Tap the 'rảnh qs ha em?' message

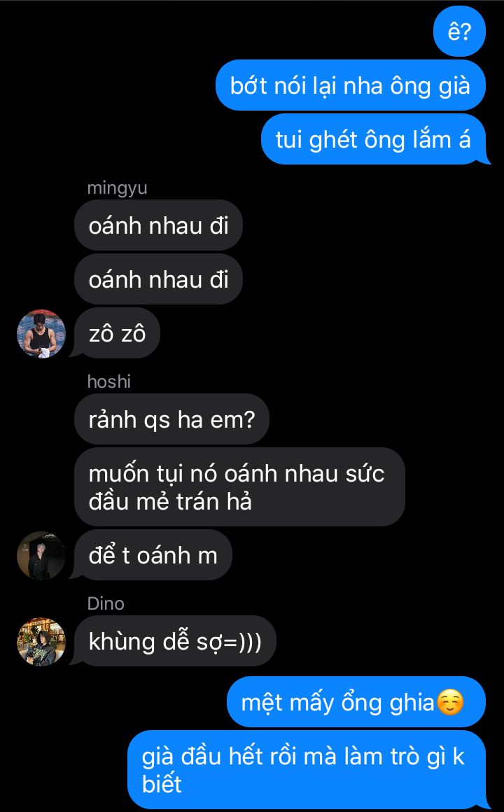point(172,419)
